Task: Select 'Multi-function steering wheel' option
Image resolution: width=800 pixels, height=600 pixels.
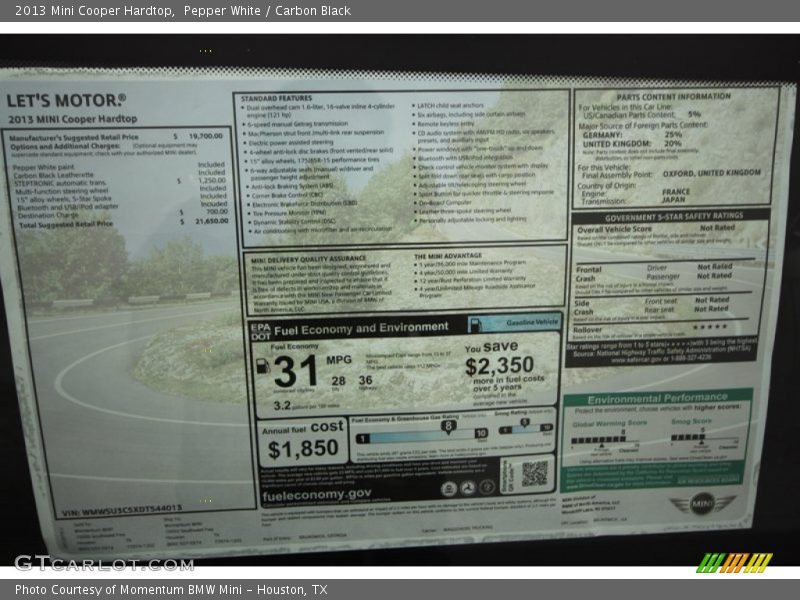Action: [x=62, y=191]
